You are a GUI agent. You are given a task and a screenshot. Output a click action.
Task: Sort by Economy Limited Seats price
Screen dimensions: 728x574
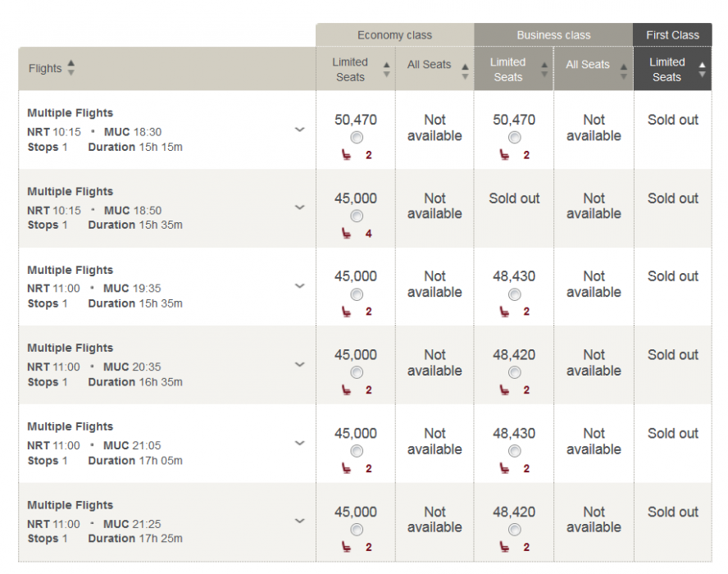386,69
